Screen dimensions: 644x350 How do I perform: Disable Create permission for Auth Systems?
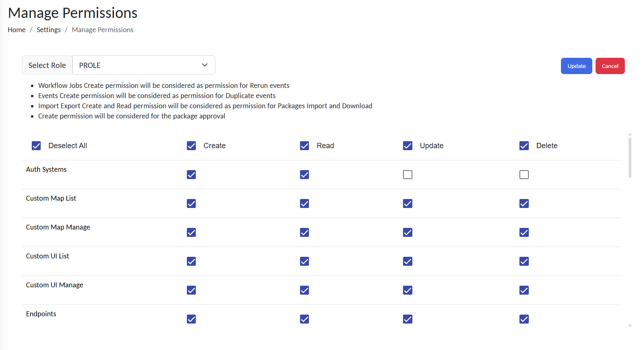coord(191,175)
